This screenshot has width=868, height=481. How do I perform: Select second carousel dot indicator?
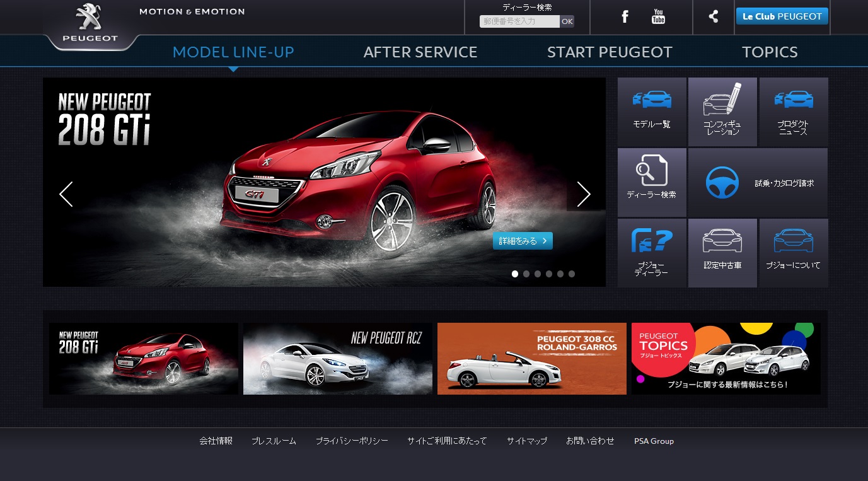(526, 274)
